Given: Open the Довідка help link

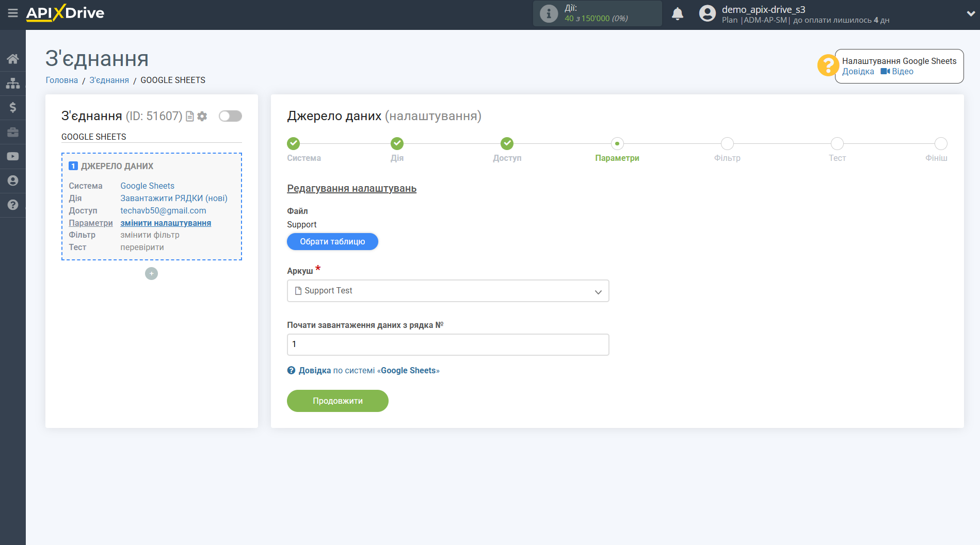Looking at the screenshot, I should (858, 72).
